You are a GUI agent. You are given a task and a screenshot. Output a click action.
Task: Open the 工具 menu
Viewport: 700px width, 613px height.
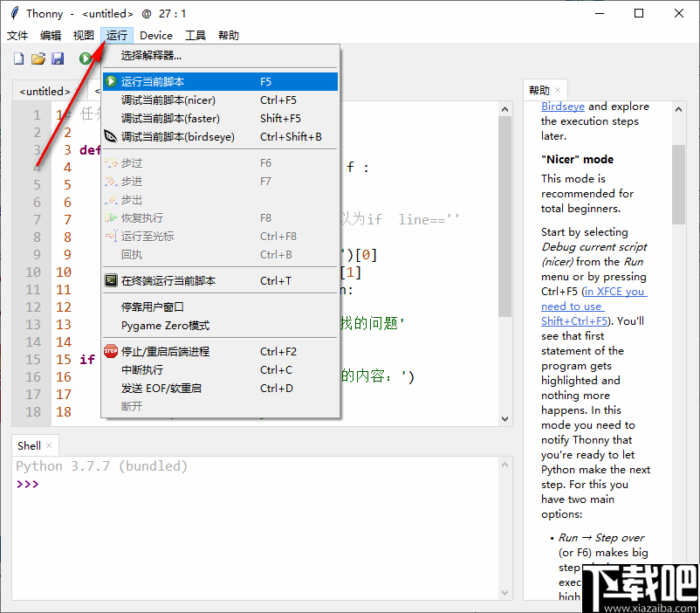[x=196, y=35]
